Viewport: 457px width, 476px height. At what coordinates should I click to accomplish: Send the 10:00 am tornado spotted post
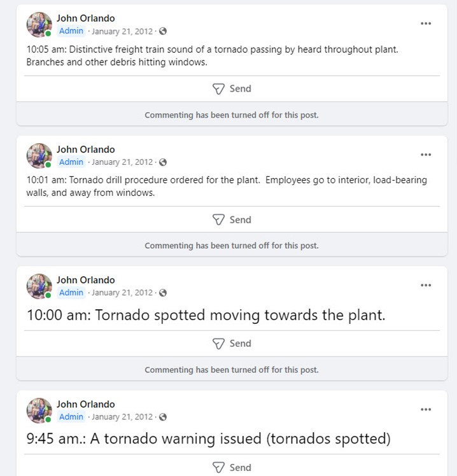click(x=232, y=344)
